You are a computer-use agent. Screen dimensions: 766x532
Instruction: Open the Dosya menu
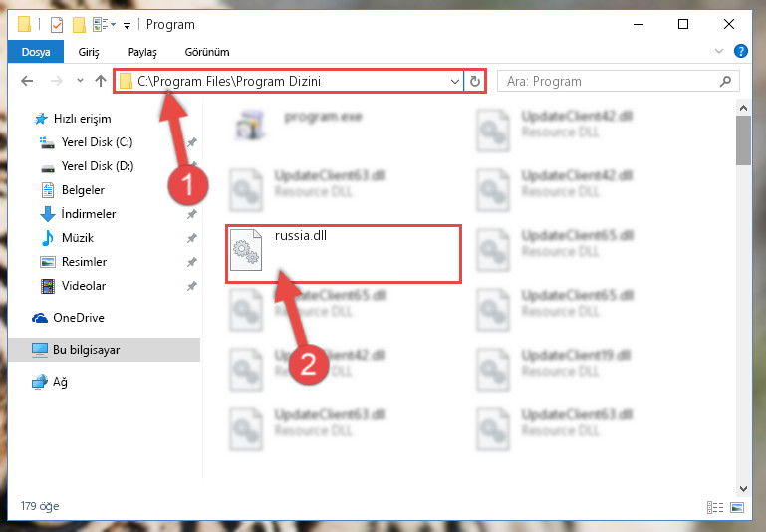pos(36,52)
